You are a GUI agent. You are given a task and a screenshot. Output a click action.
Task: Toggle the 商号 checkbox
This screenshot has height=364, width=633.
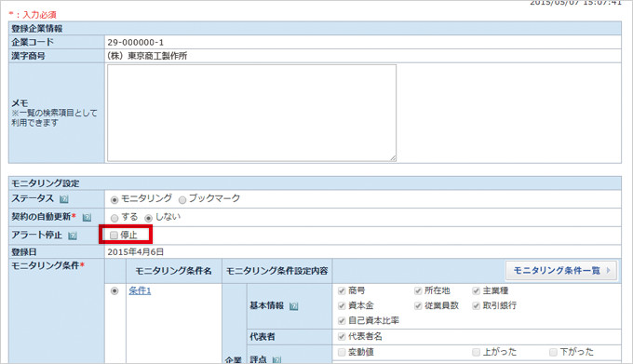[x=342, y=291]
